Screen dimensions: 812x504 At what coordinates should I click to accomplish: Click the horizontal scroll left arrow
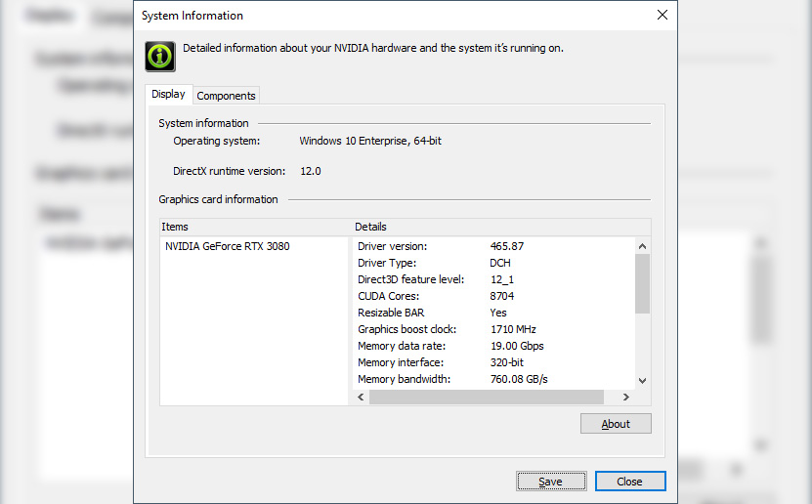(361, 398)
